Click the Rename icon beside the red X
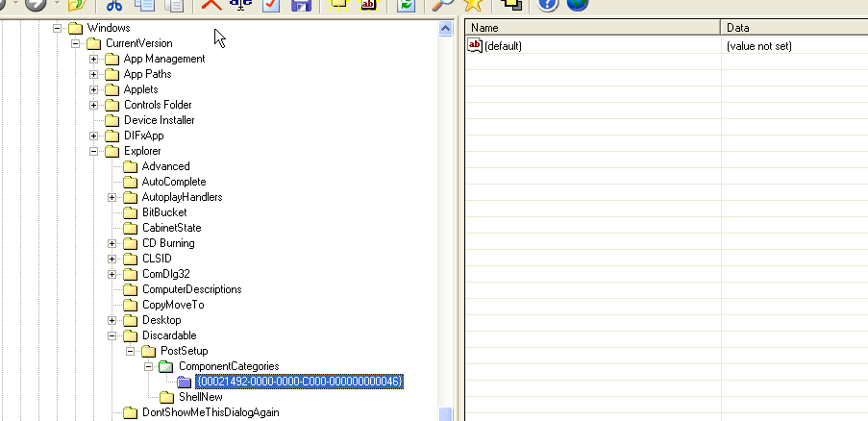 (240, 5)
